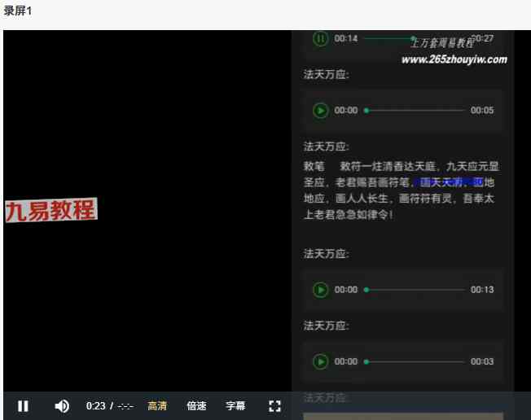
Task: Click the www.265zhouyiw.com watermark link
Action: coord(454,59)
